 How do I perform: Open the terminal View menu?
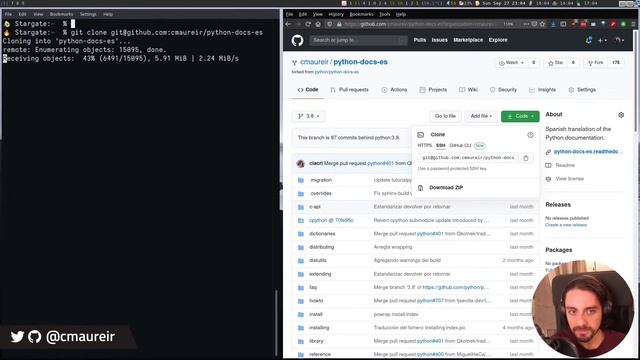(38, 14)
